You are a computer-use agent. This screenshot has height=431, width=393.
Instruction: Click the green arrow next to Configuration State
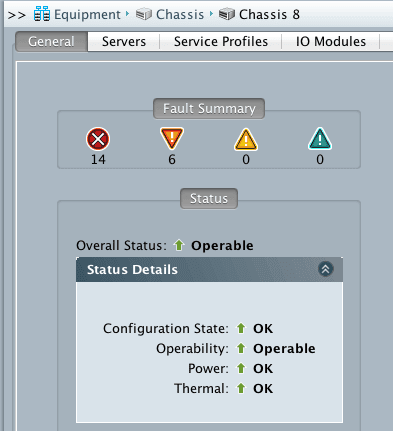[x=241, y=328]
